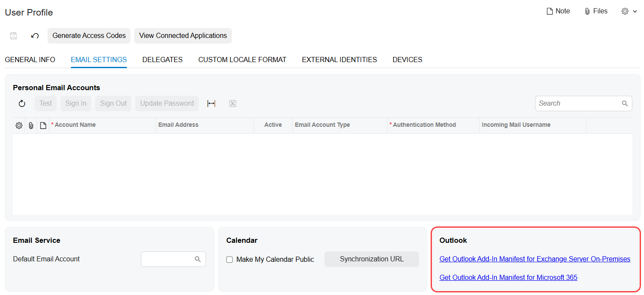Click the grid column settings gear icon
The image size is (644, 295).
(19, 125)
